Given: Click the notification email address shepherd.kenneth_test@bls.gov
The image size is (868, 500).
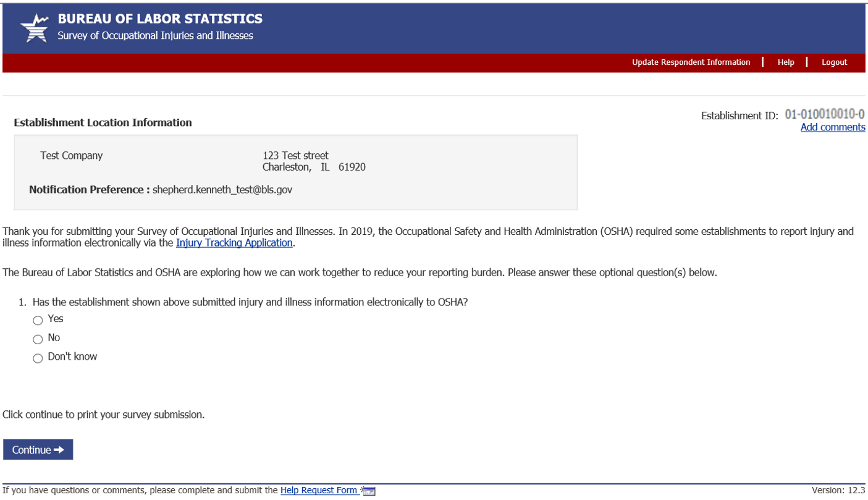Looking at the screenshot, I should point(222,190).
